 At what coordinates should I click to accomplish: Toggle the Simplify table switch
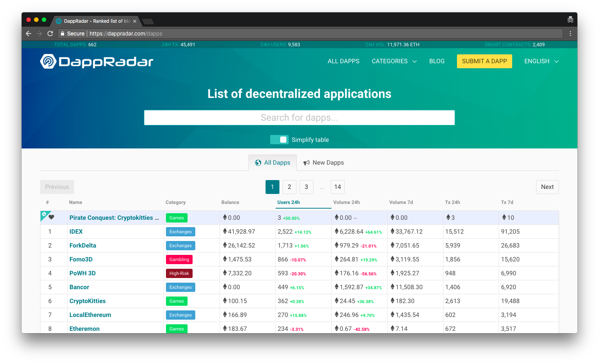point(279,140)
